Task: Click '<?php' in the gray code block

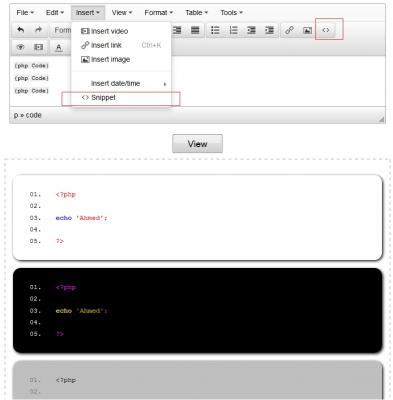Action: click(x=66, y=380)
